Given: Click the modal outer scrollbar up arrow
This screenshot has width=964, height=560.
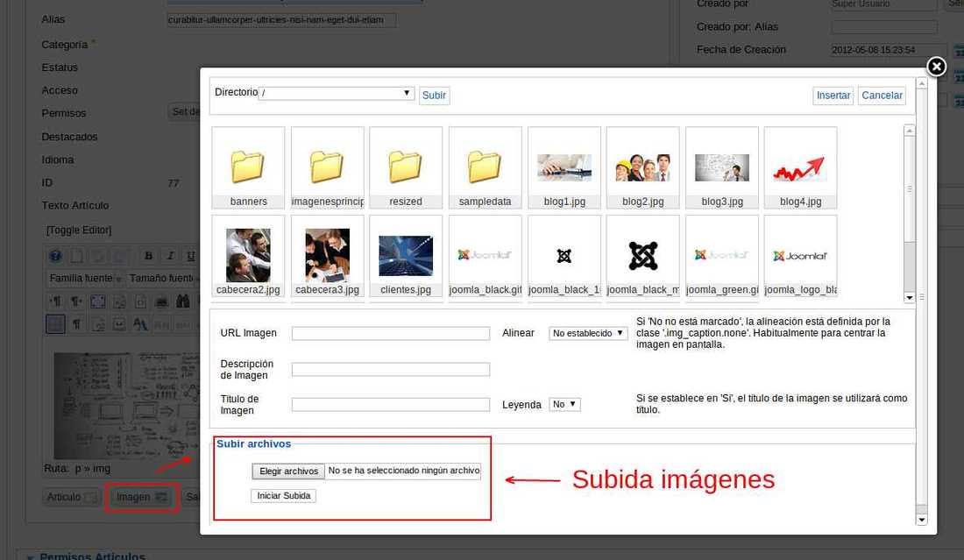Looking at the screenshot, I should (x=921, y=83).
